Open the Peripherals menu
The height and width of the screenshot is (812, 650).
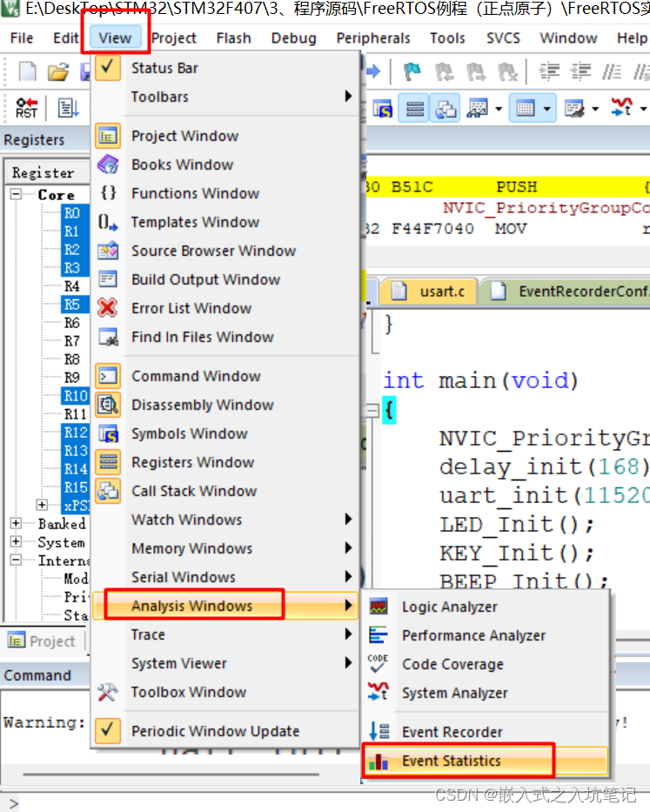[x=373, y=38]
